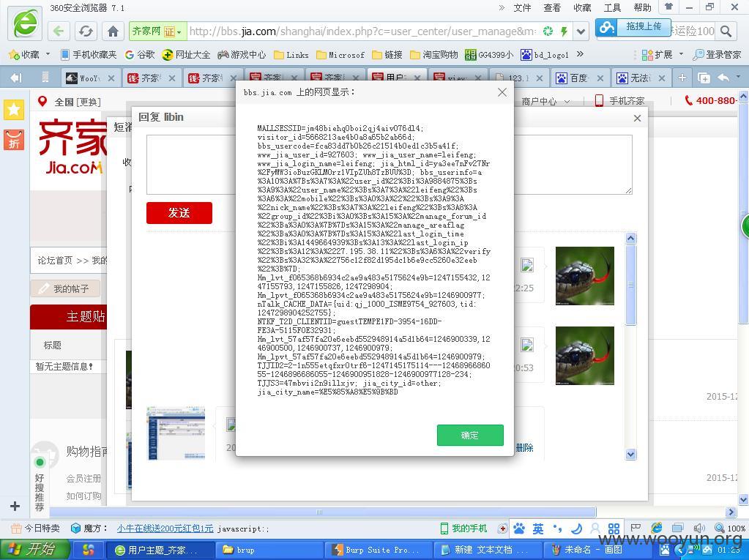Click the message list scrollbar down arrow

pos(630,454)
